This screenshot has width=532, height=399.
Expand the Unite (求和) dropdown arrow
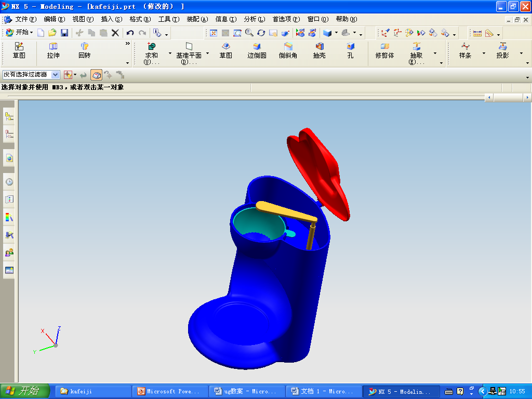(x=170, y=54)
